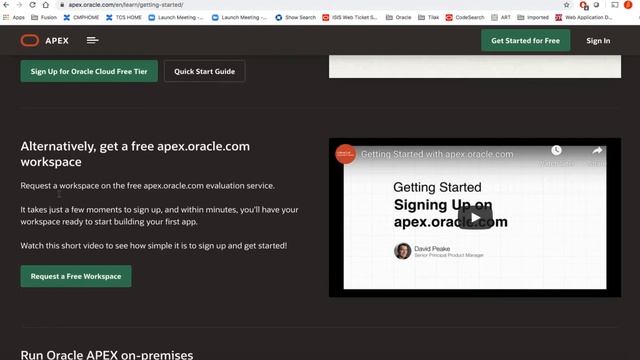This screenshot has width=640, height=360.
Task: Open the APEX hamburger navigation menu
Action: (x=93, y=40)
